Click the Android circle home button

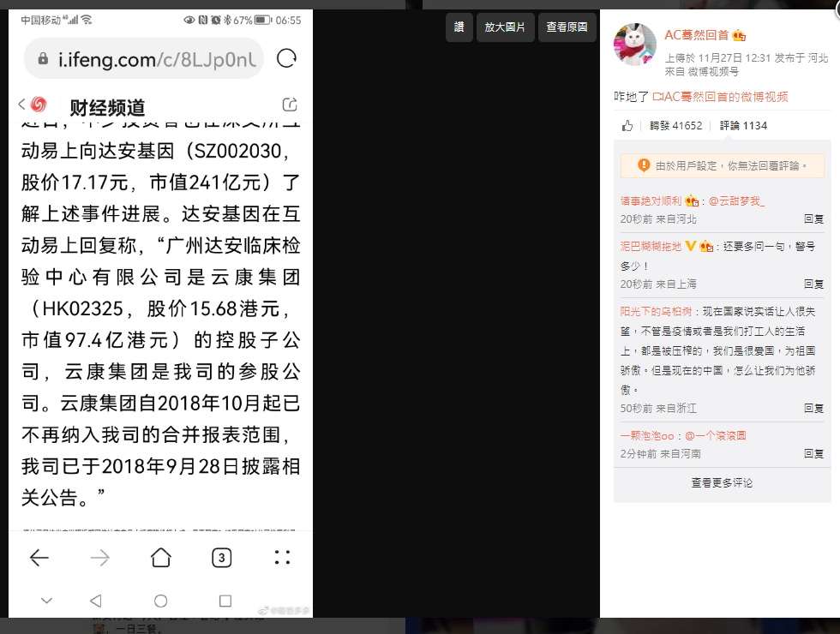click(161, 601)
